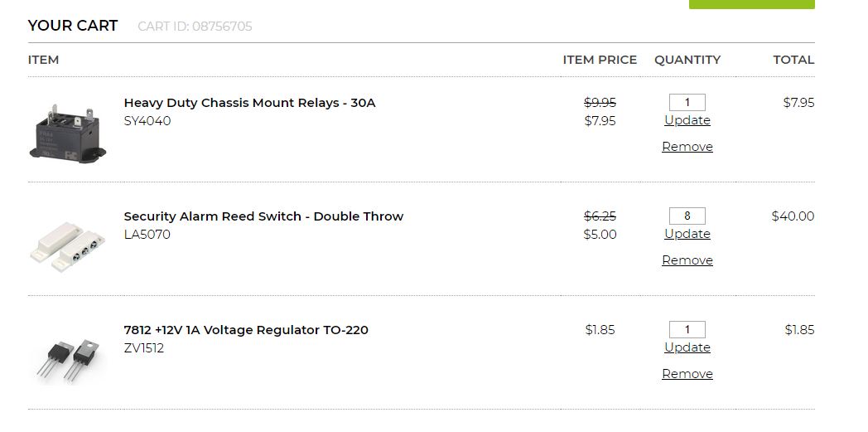Click the Cart ID 08756705 text
Image resolution: width=868 pixels, height=432 pixels.
(x=195, y=27)
